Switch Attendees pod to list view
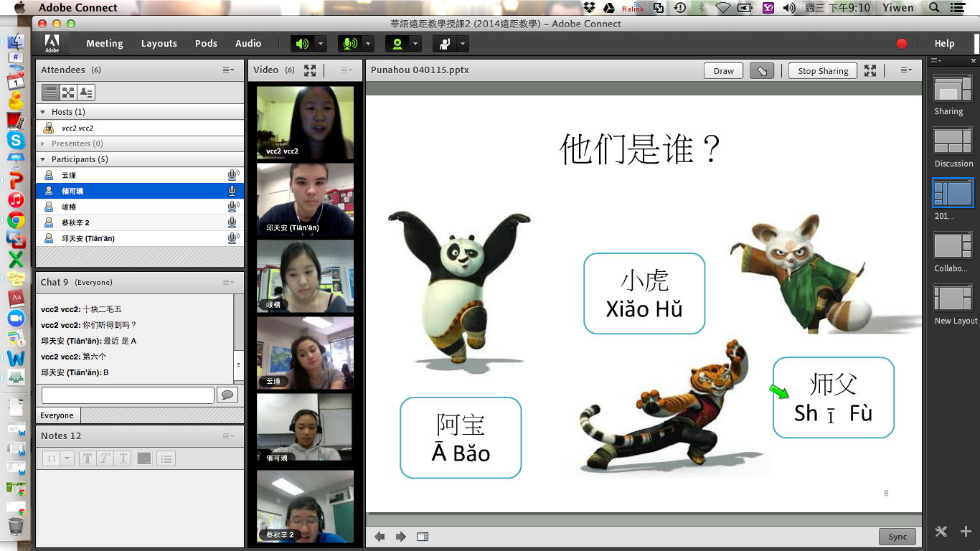980x551 pixels. 50,93
